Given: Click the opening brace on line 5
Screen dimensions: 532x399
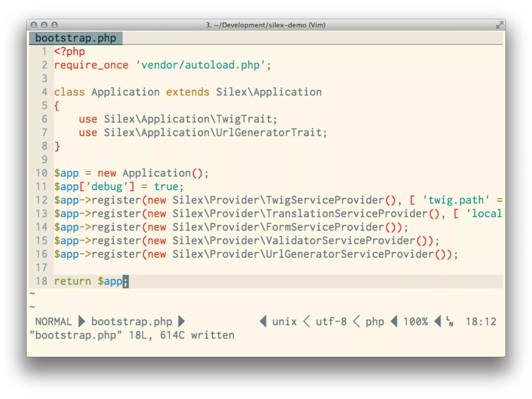Looking at the screenshot, I should pyautogui.click(x=57, y=106).
